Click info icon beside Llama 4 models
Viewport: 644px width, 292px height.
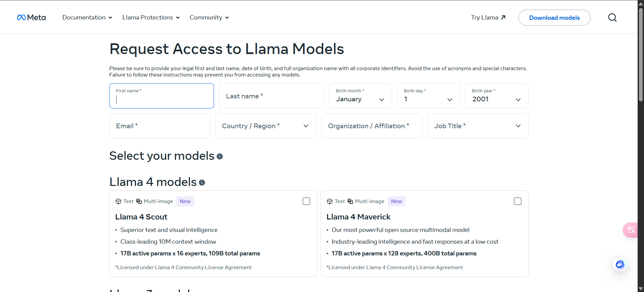tap(202, 183)
